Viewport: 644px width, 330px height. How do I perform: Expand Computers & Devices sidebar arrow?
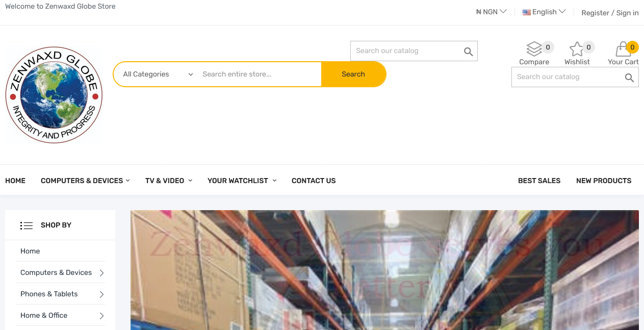(101, 273)
